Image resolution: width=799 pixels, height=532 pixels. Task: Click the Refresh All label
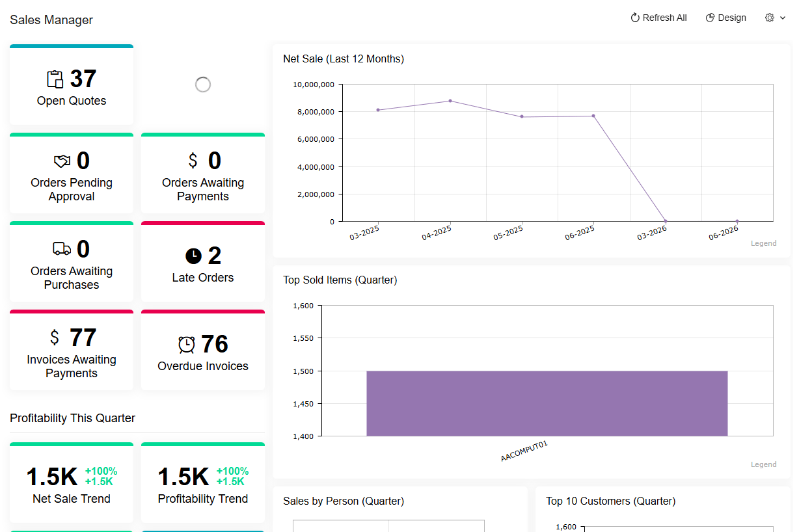(665, 18)
